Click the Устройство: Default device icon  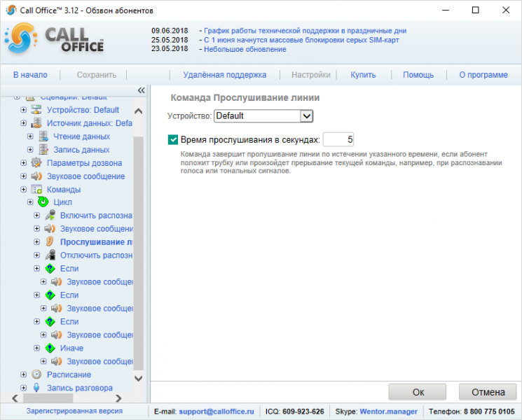tap(36, 110)
